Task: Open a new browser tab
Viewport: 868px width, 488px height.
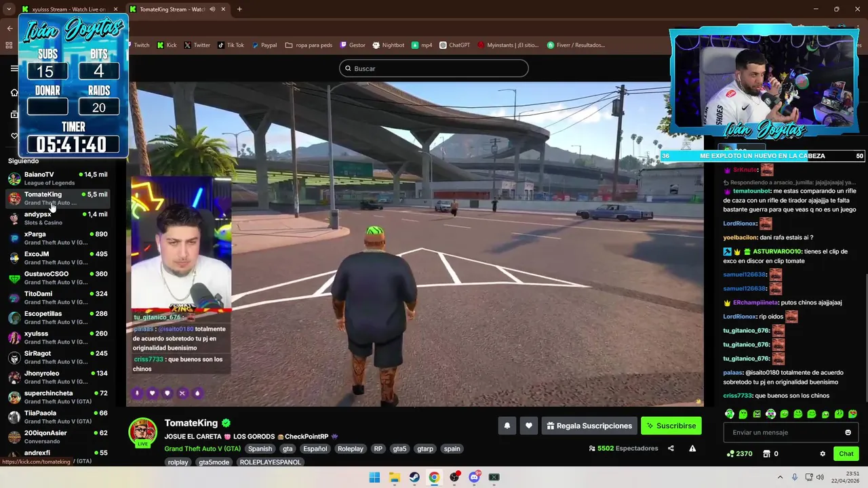Action: (x=239, y=9)
